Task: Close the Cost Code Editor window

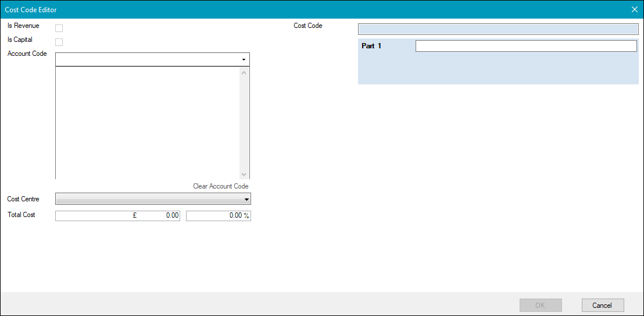Action: [x=634, y=9]
